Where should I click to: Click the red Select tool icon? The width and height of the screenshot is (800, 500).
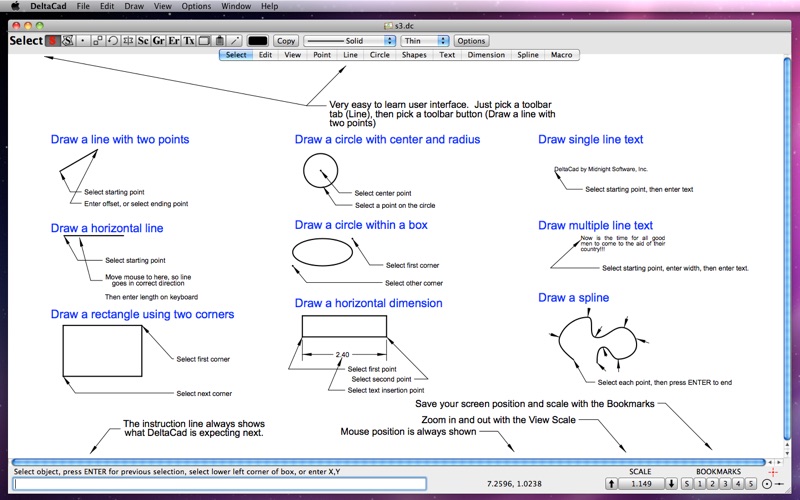[x=52, y=41]
